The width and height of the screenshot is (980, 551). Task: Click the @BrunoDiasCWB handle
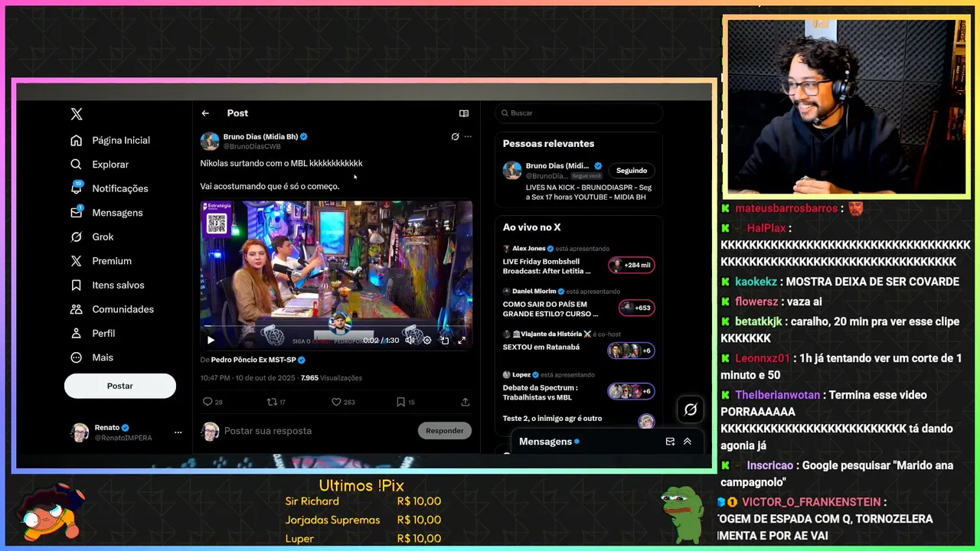coord(252,146)
